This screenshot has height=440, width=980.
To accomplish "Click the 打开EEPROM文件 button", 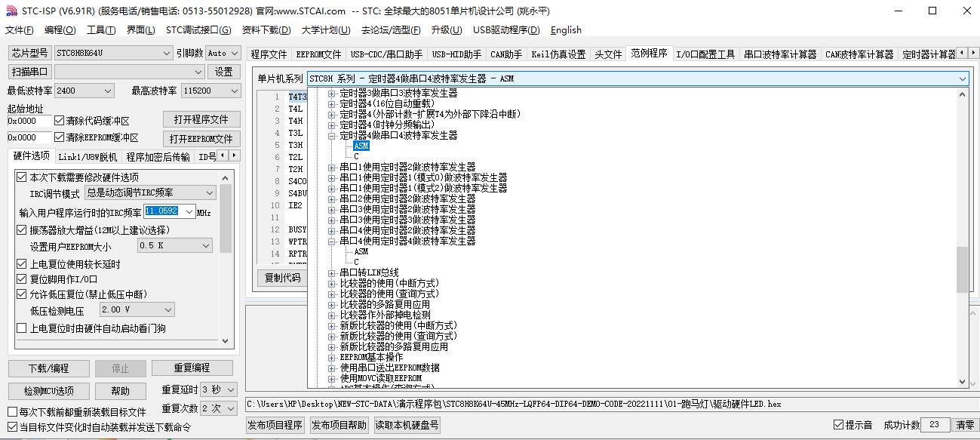I will pyautogui.click(x=201, y=139).
